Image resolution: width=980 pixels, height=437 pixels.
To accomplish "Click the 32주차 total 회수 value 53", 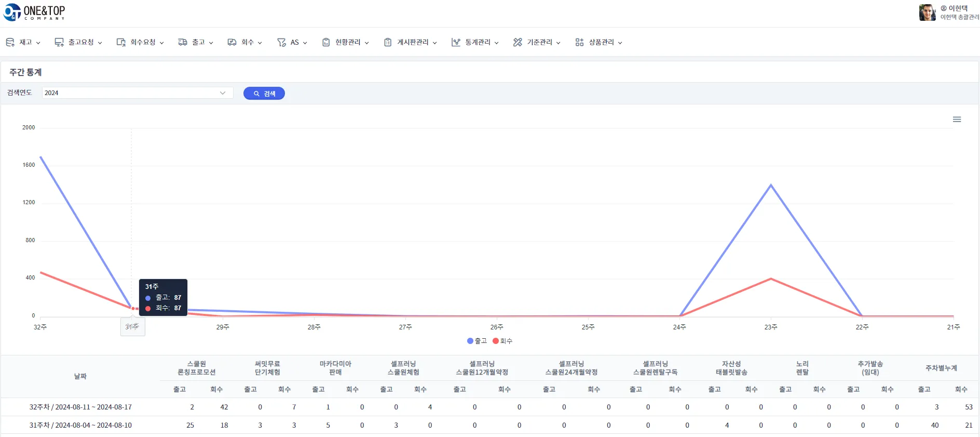I will [x=969, y=407].
